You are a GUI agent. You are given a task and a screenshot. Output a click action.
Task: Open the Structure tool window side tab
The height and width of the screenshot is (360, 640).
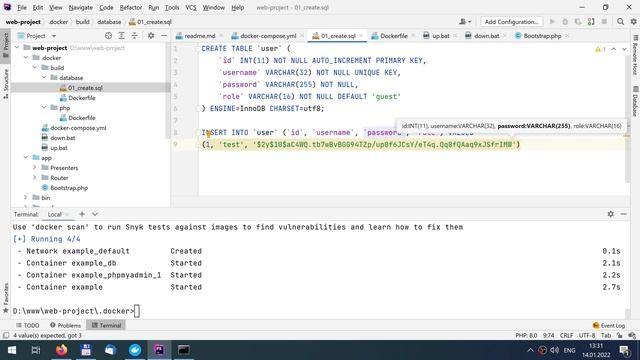tap(5, 84)
